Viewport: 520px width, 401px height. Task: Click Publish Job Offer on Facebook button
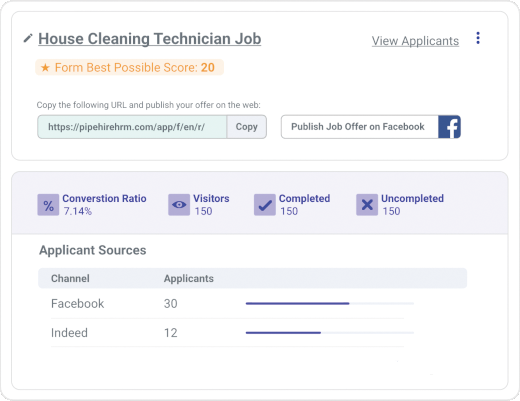coord(371,127)
